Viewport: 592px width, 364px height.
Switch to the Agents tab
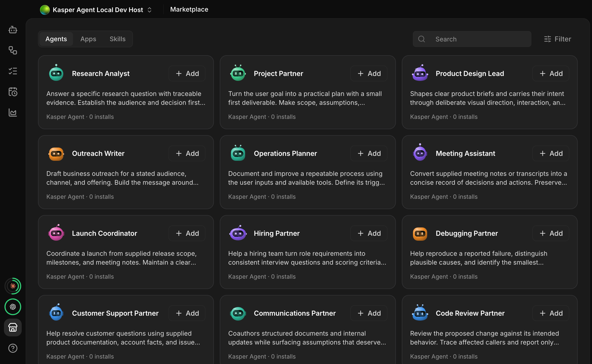pyautogui.click(x=56, y=39)
